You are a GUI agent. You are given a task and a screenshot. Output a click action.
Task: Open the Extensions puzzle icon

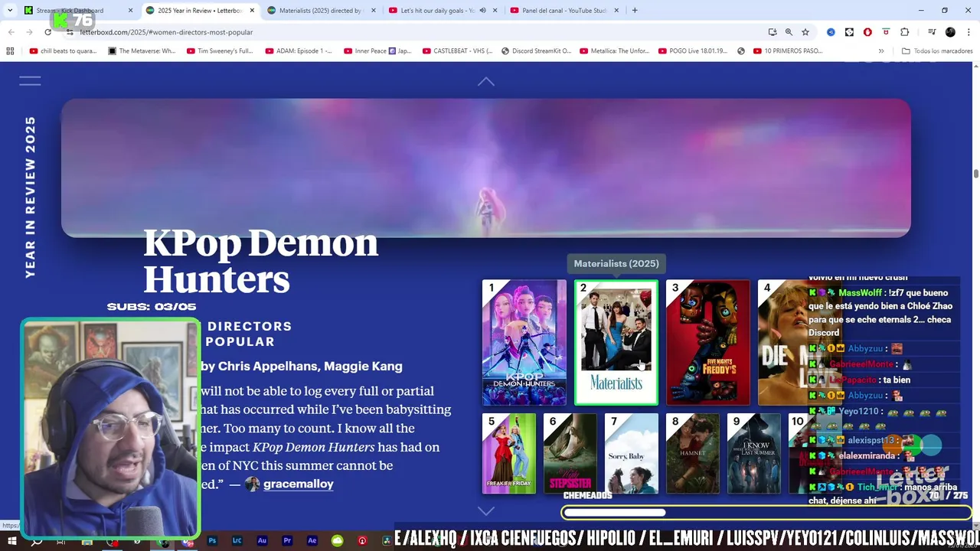[x=904, y=32]
